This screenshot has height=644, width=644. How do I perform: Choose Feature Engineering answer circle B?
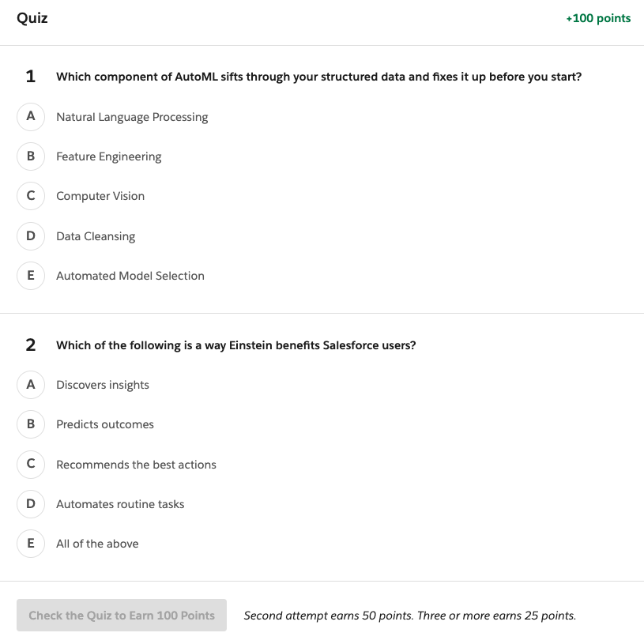point(31,156)
